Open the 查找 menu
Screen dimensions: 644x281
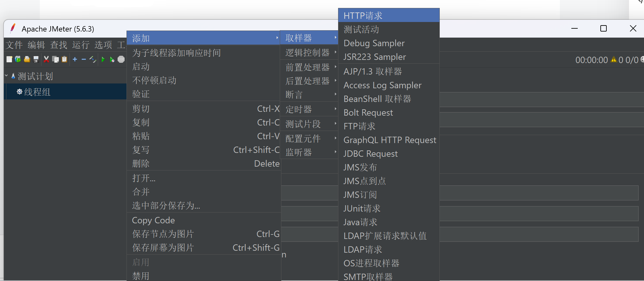coord(59,45)
